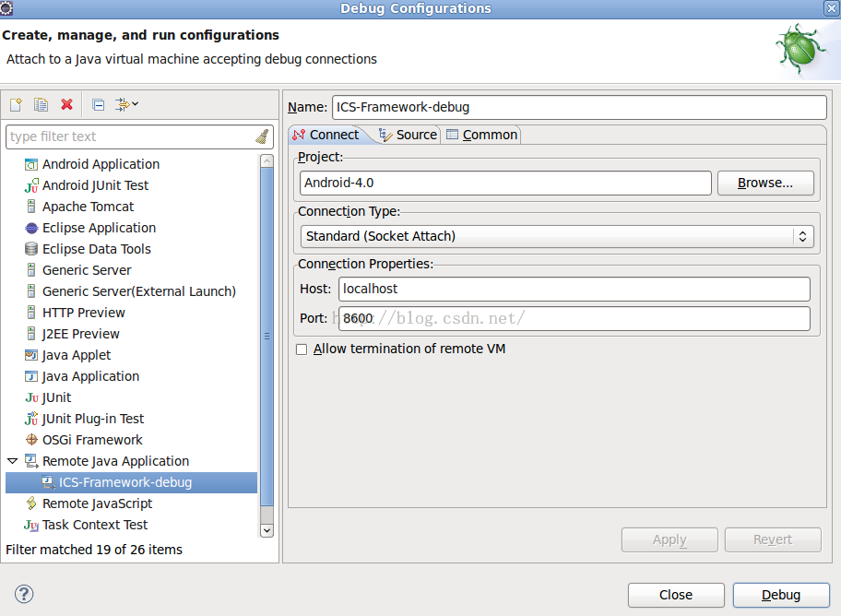Click the clear filter text eraser icon

[262, 136]
